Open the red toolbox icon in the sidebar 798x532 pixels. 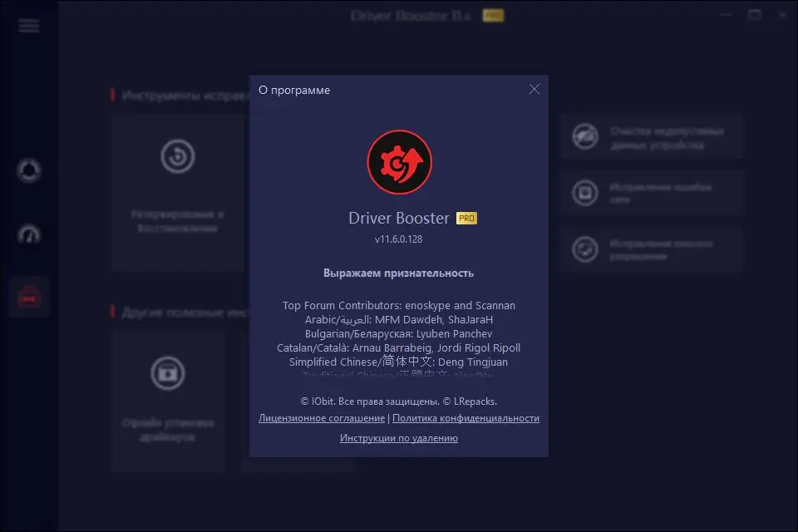click(x=29, y=297)
